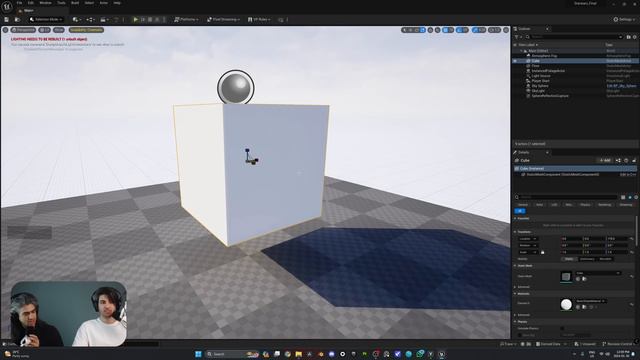Click the Details property matrix grid icon
The width and height of the screenshot is (640, 360).
623,197
